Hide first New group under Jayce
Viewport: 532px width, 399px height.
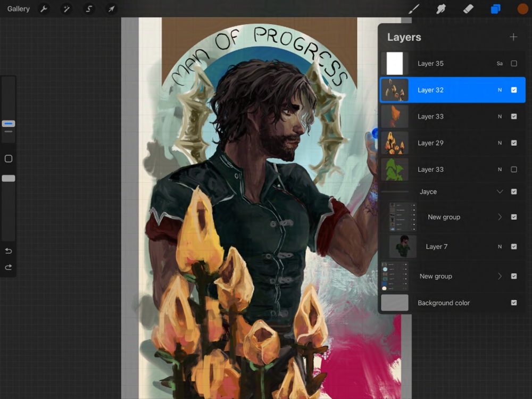(x=514, y=217)
